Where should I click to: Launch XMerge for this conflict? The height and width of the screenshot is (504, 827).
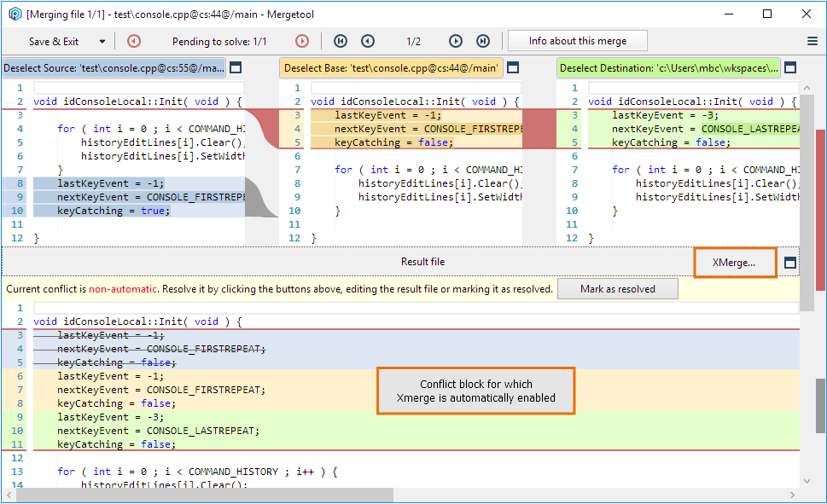click(x=734, y=263)
